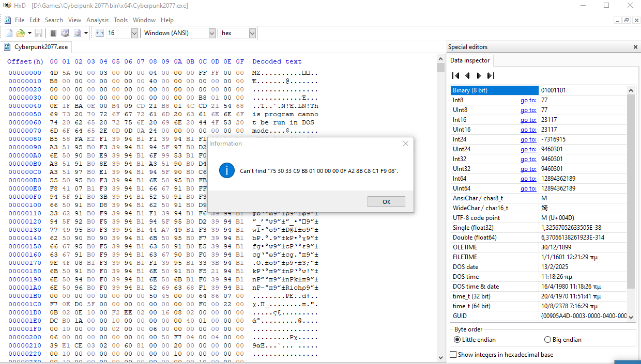Image resolution: width=641 pixels, height=364 pixels.
Task: Click the Data inspector vertical scrollbar thumb
Action: 632,192
